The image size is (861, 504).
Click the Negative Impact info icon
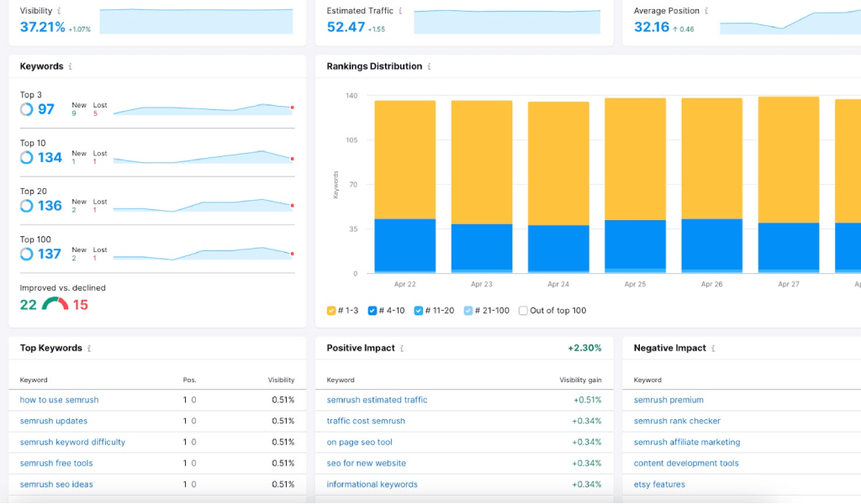tap(713, 349)
